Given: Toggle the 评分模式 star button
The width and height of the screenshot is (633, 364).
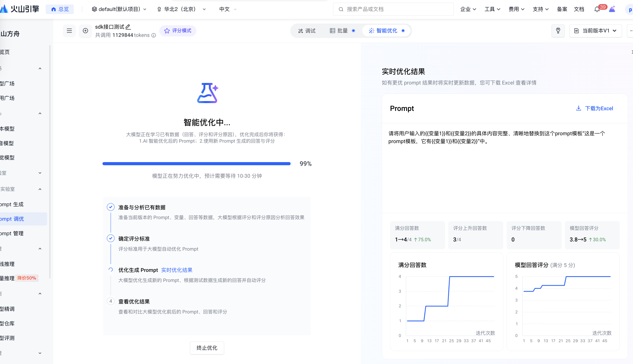Looking at the screenshot, I should [x=178, y=30].
